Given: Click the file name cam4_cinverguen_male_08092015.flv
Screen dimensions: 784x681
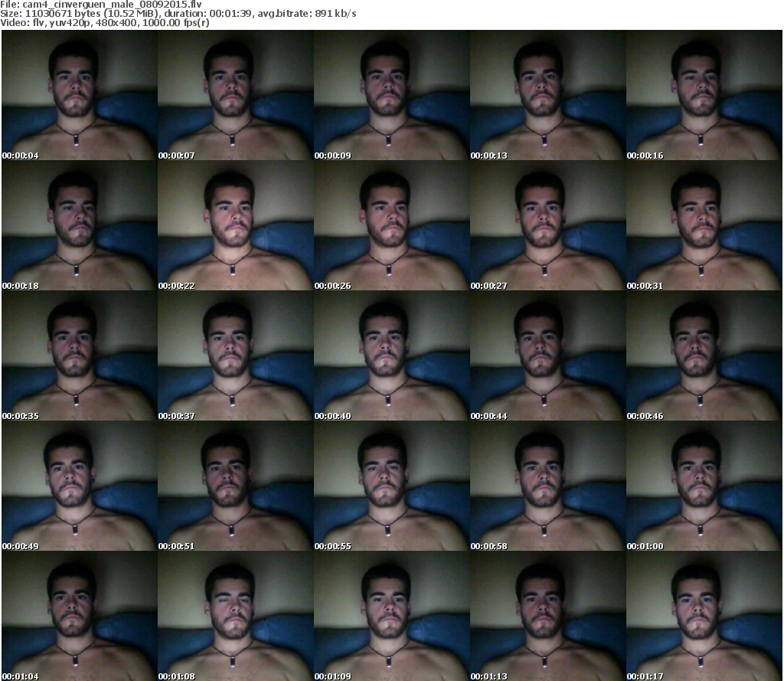Looking at the screenshot, I should click(x=112, y=5).
